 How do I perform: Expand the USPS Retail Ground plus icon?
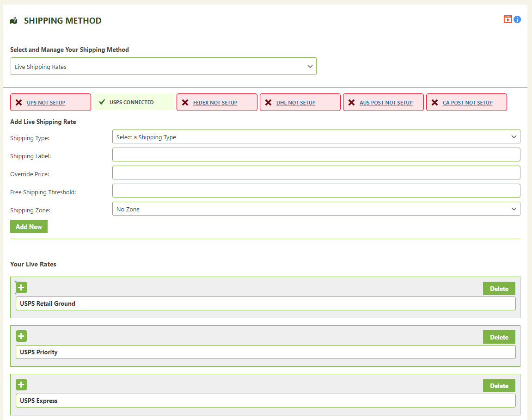coord(21,288)
